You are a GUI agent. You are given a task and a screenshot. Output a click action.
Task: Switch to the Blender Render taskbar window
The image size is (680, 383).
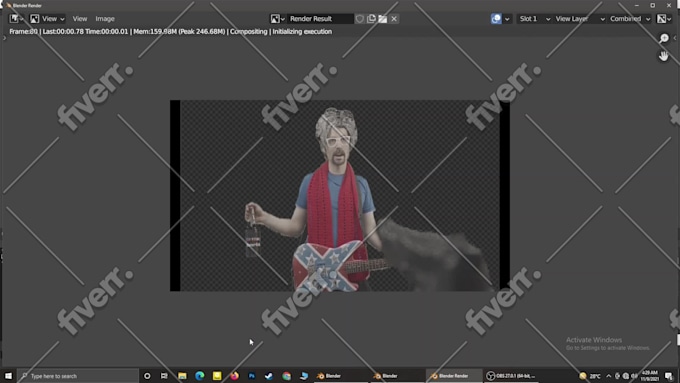tap(454, 376)
